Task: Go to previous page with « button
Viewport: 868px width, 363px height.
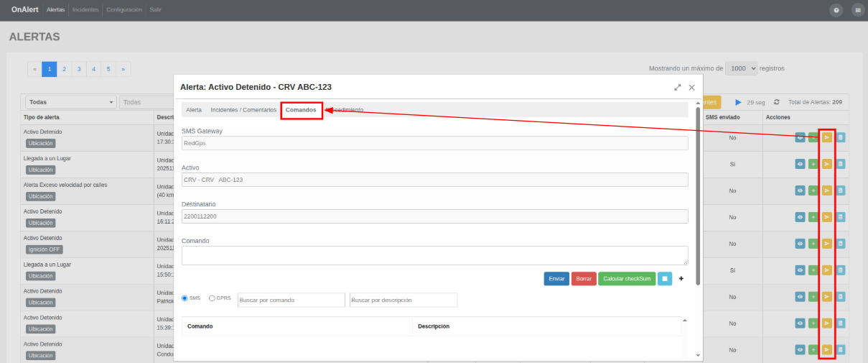Action: click(35, 69)
